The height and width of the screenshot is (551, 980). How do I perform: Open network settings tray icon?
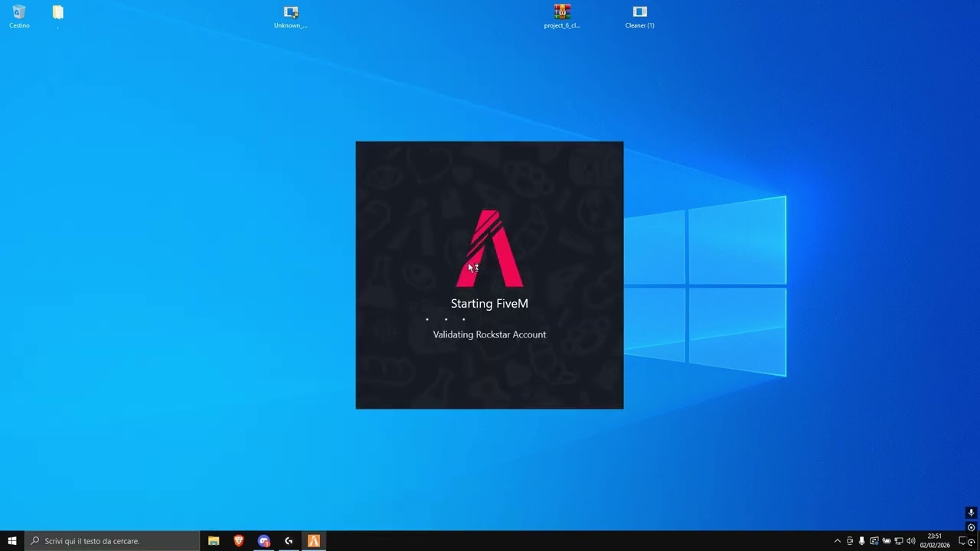(x=899, y=541)
